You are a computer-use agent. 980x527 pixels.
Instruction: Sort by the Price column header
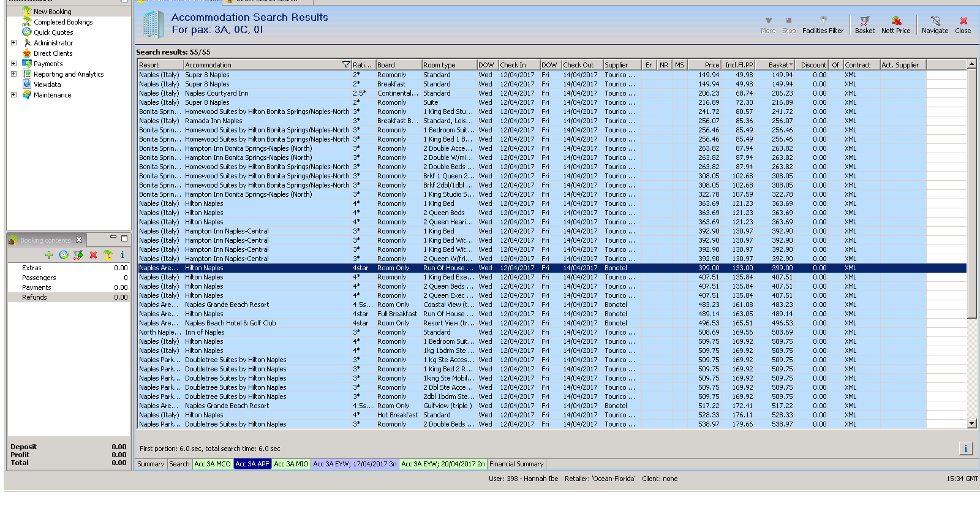point(704,65)
